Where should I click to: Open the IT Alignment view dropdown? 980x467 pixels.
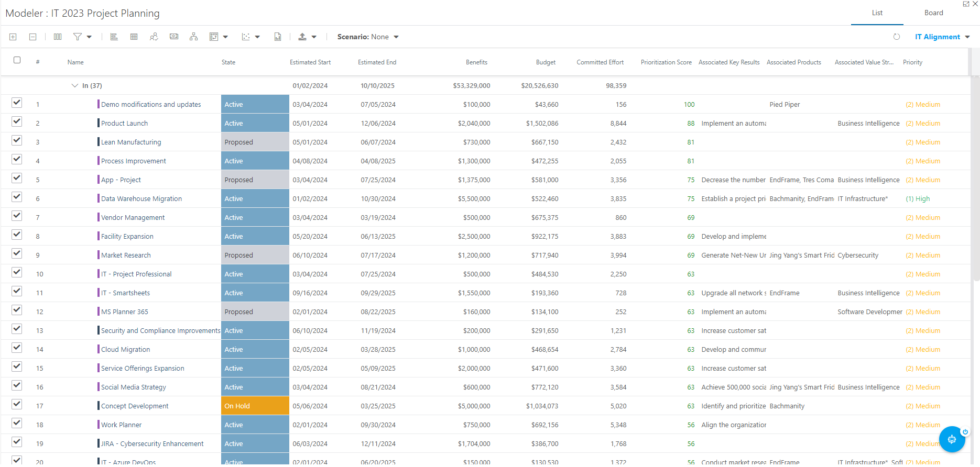click(x=942, y=37)
